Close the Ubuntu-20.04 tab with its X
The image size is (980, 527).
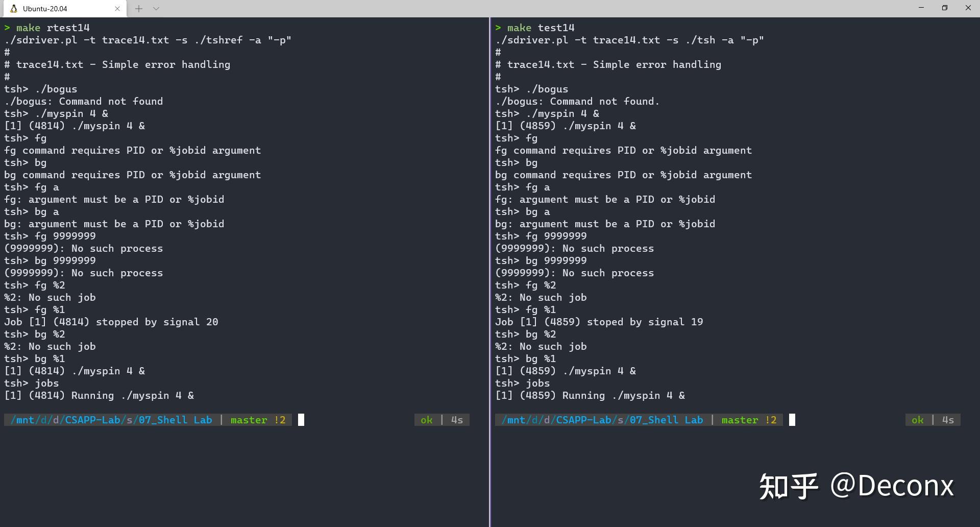coord(117,8)
